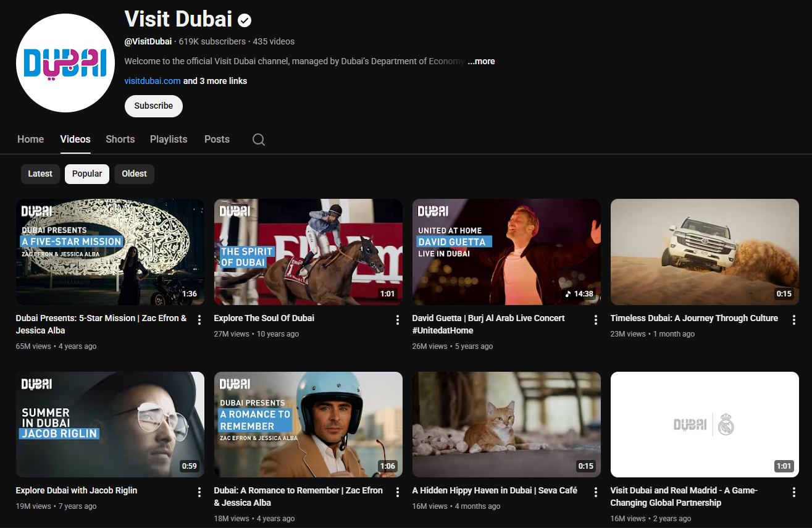The height and width of the screenshot is (528, 812).
Task: Click the '2 years ago' upload date
Action: point(672,519)
